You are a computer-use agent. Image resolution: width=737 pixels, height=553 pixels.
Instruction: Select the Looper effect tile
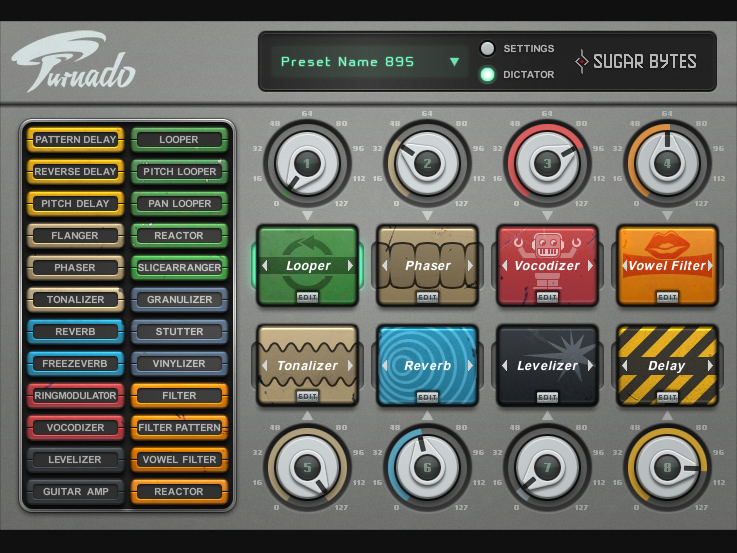307,265
